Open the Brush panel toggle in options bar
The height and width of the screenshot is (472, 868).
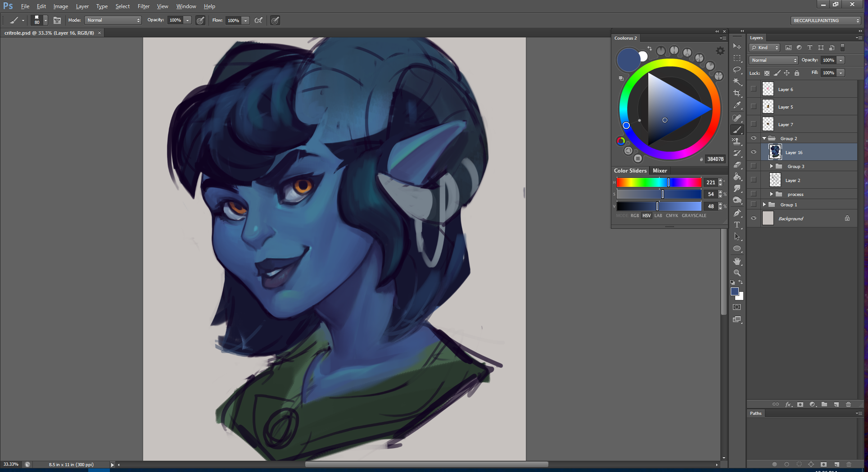[57, 20]
